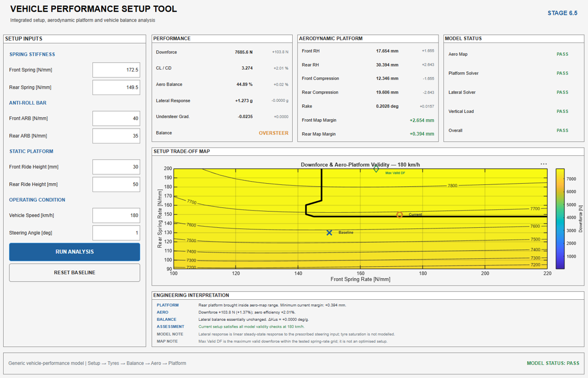The image size is (588, 378).
Task: Click the AERO interpretation row label
Action: 163,312
